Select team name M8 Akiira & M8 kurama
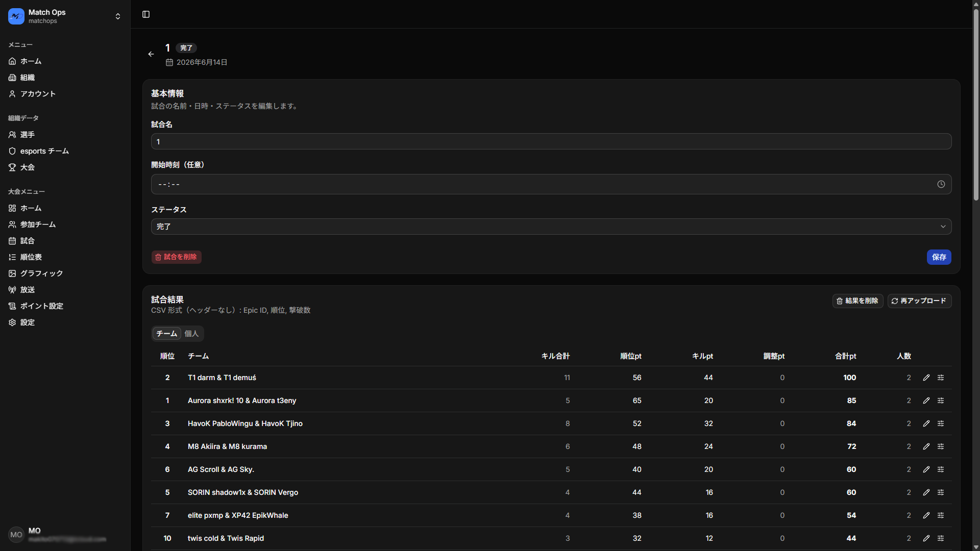Viewport: 980px width, 551px height. (227, 446)
